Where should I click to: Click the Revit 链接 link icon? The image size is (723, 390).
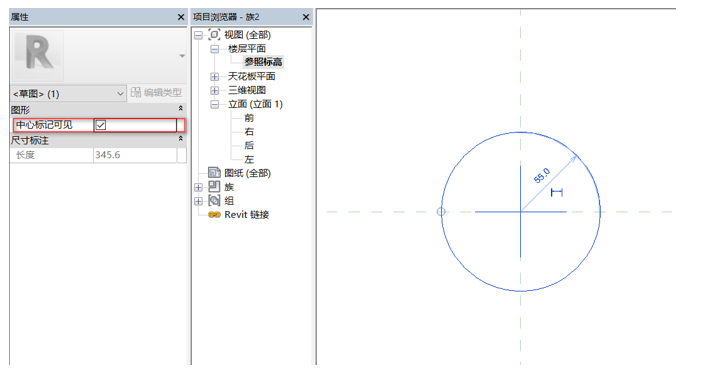[x=214, y=215]
